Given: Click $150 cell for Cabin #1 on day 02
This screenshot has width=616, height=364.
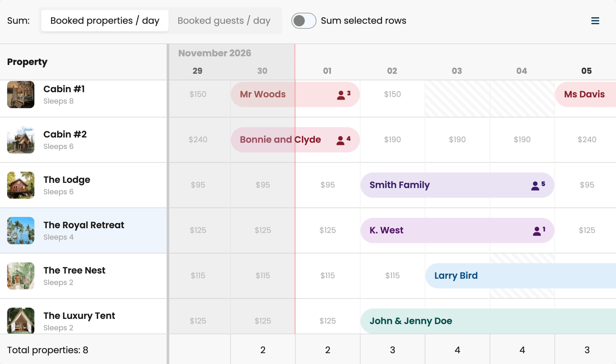Looking at the screenshot, I should point(392,94).
